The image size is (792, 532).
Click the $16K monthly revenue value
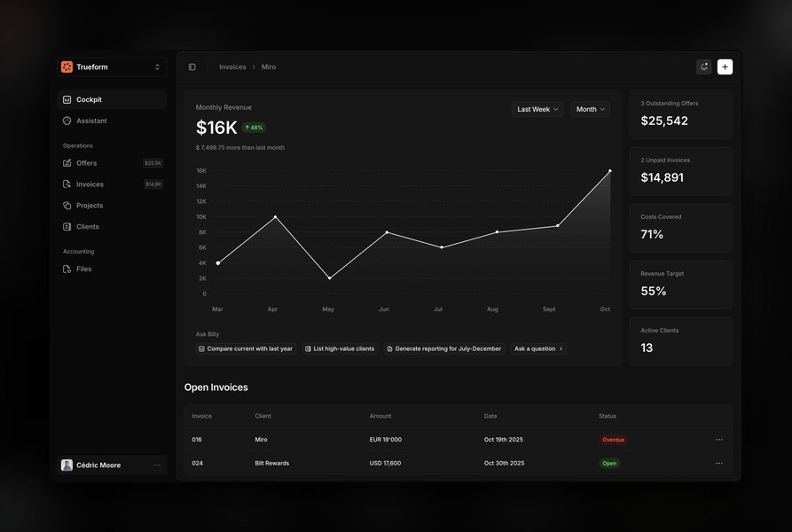[216, 128]
